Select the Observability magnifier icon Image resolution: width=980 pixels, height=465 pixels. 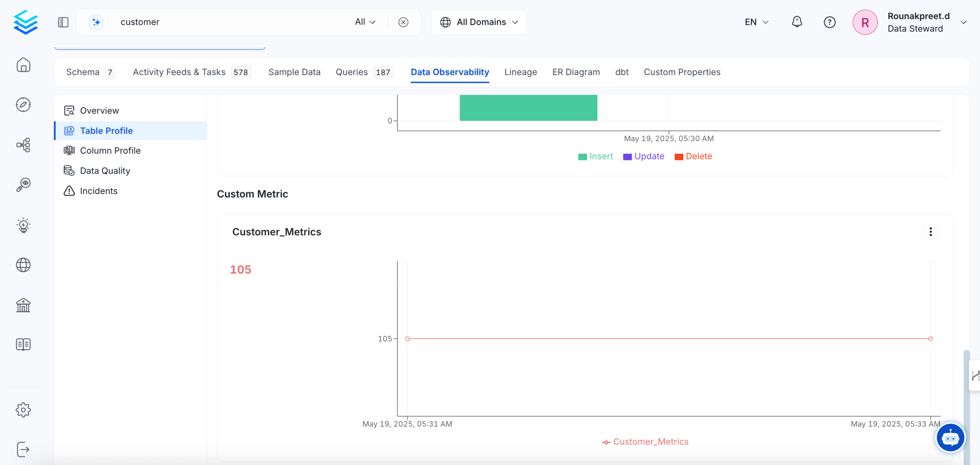(x=24, y=185)
